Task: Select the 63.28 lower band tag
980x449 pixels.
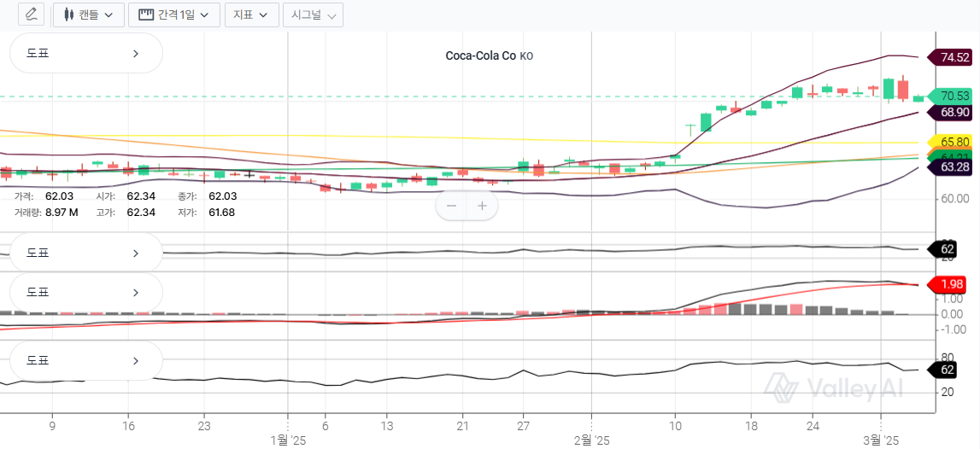Action: pos(954,166)
